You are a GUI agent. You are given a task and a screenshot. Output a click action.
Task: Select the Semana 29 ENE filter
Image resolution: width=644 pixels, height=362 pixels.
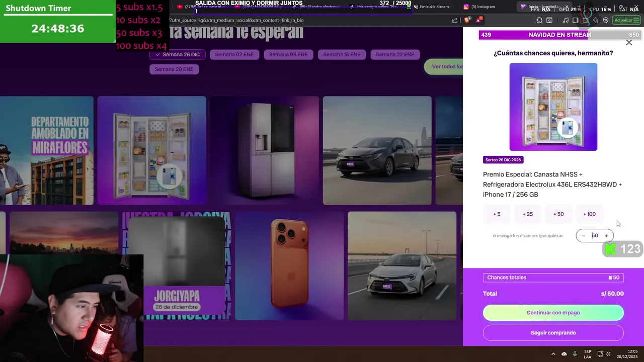(174, 69)
